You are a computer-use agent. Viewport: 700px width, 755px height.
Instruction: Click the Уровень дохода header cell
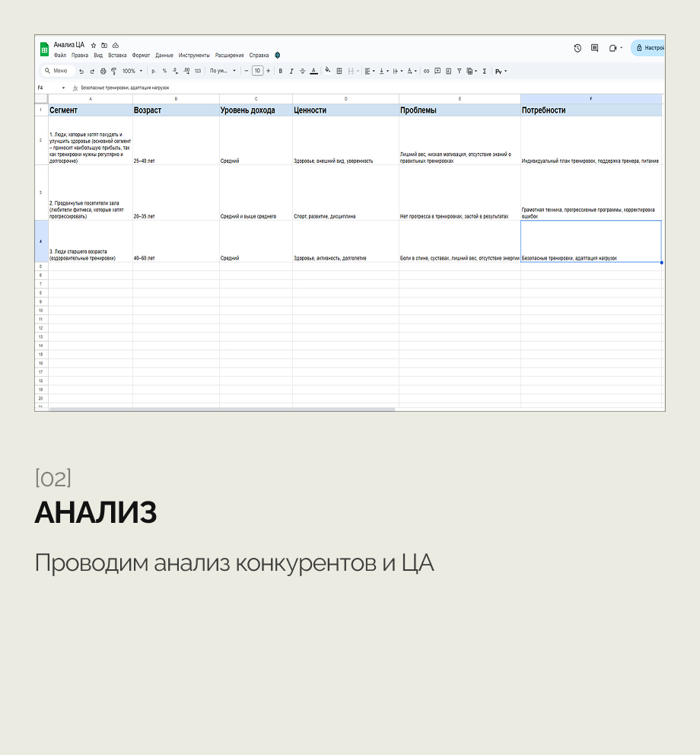tap(256, 110)
